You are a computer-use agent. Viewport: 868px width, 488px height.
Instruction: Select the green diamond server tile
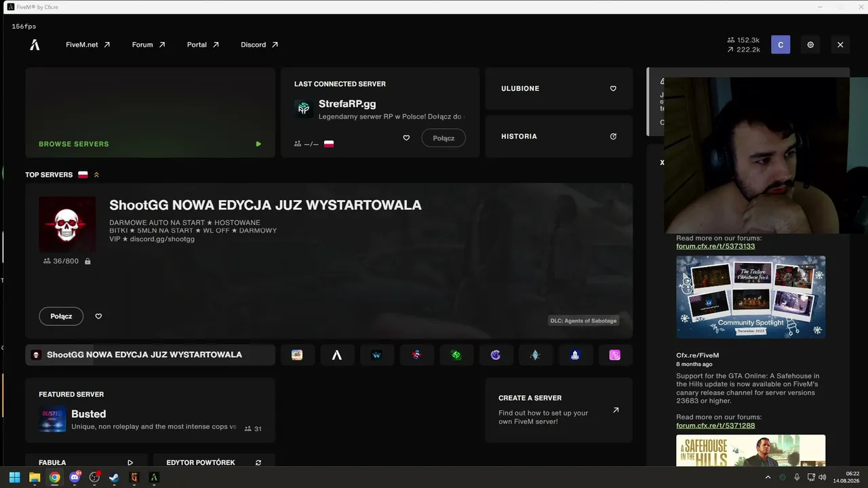(456, 354)
